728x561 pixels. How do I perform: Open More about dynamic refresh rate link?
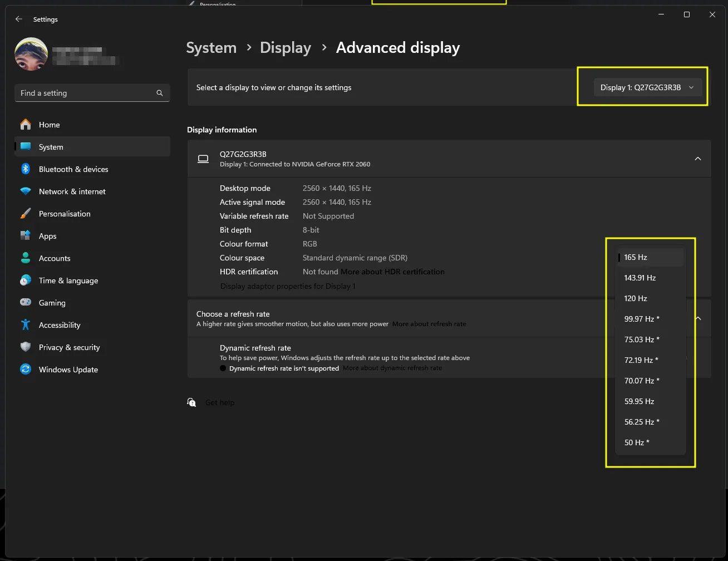pyautogui.click(x=392, y=368)
